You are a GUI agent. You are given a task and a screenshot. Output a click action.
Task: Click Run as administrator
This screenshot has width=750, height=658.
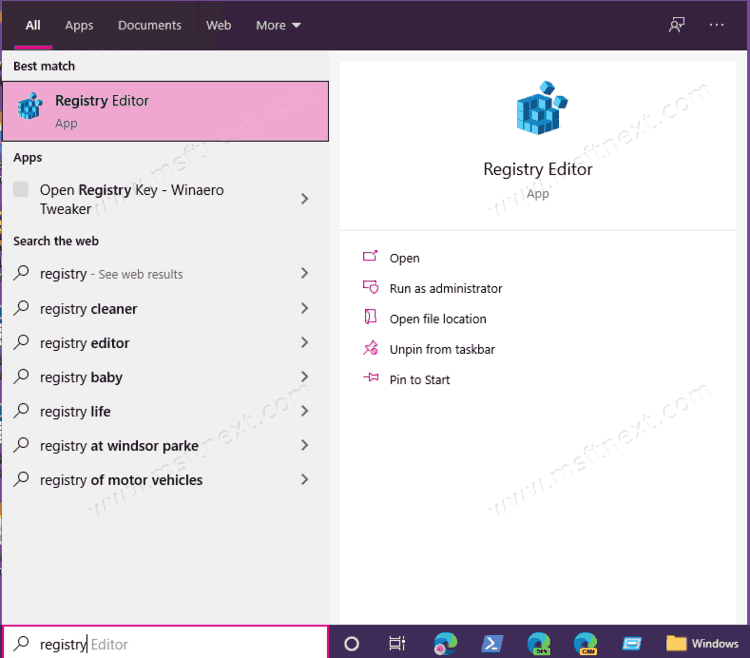click(446, 289)
